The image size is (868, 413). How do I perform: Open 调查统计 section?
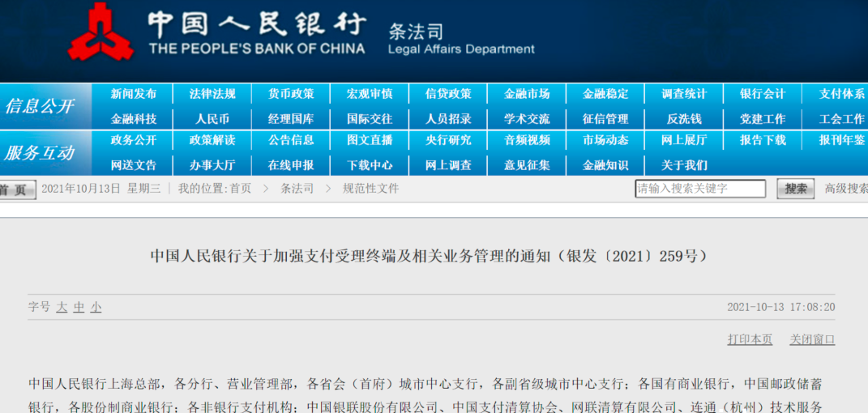tap(684, 94)
